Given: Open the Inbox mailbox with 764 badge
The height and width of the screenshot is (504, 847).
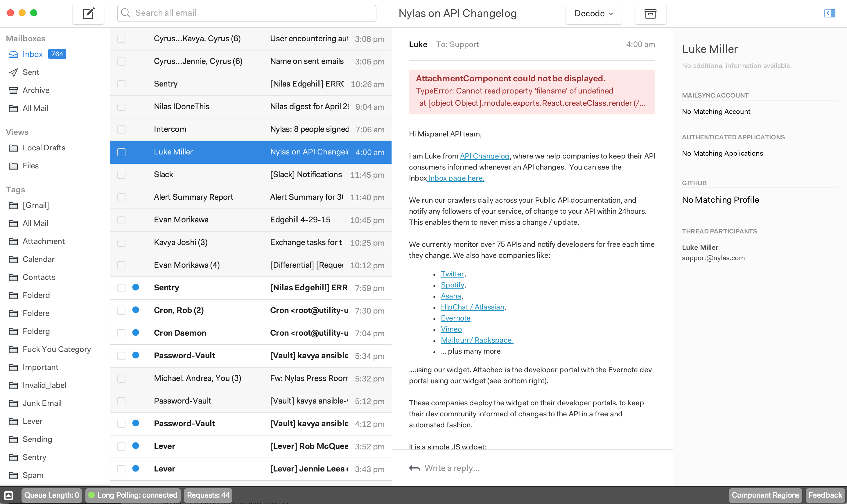Looking at the screenshot, I should pos(33,54).
